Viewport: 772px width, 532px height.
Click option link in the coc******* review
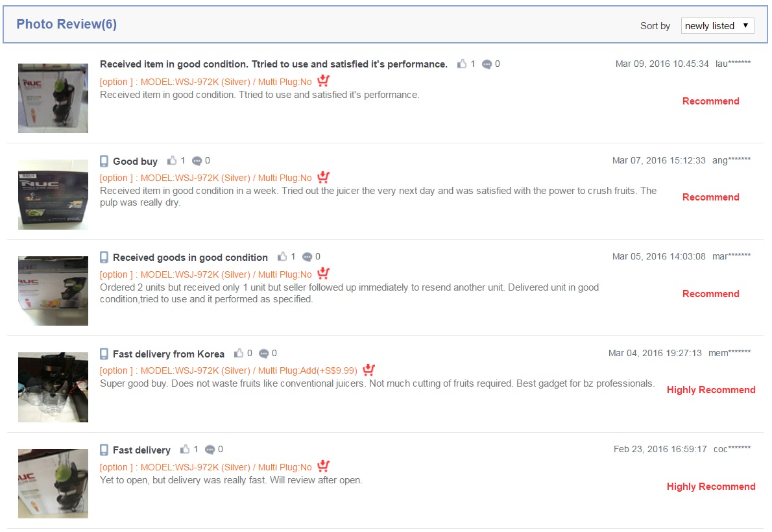click(206, 467)
